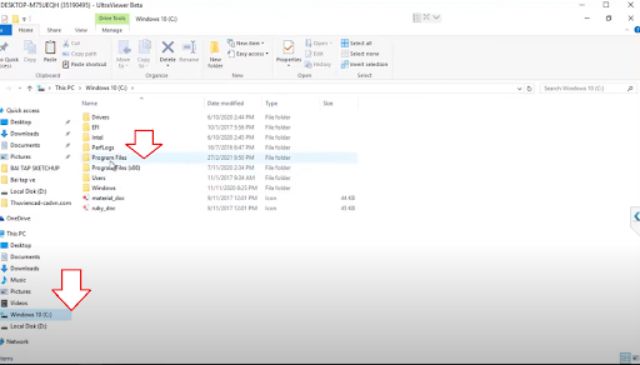Click the ruby_doc file icon
640x365 pixels.
(x=86, y=208)
